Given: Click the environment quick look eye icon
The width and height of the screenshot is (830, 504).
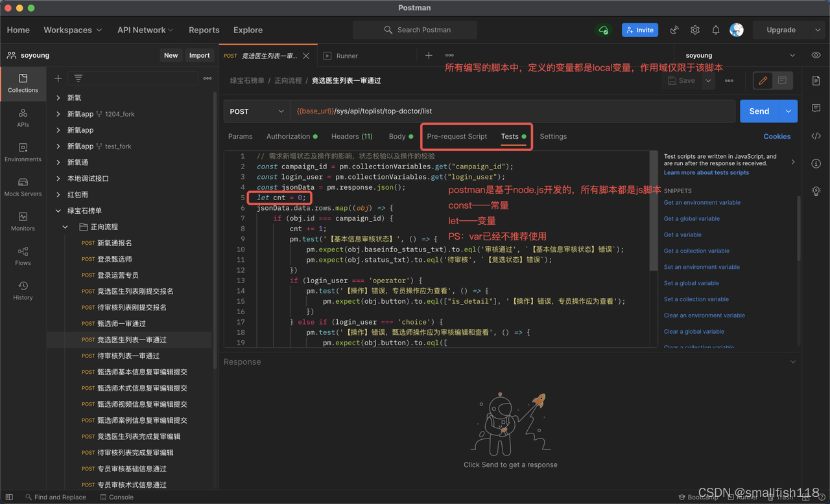Looking at the screenshot, I should [816, 56].
